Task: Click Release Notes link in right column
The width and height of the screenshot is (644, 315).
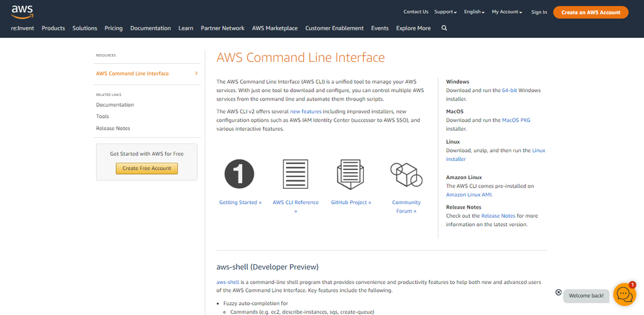Action: [498, 216]
